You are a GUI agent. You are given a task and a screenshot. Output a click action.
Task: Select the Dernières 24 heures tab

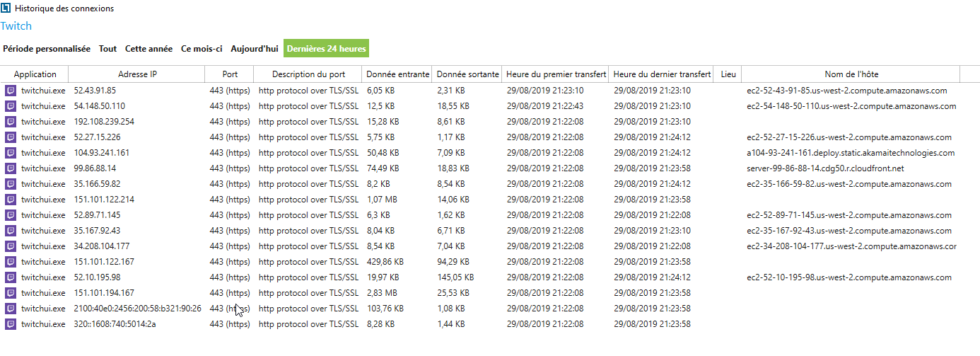point(326,49)
